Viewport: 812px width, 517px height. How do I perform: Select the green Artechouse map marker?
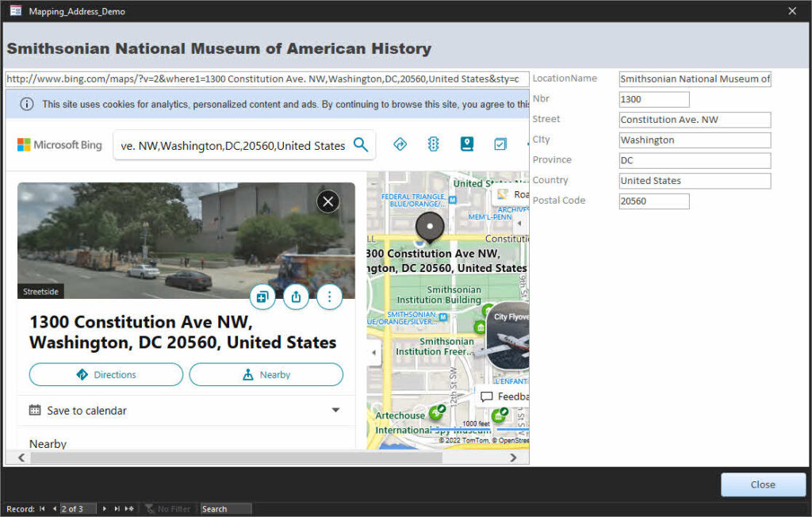(438, 412)
